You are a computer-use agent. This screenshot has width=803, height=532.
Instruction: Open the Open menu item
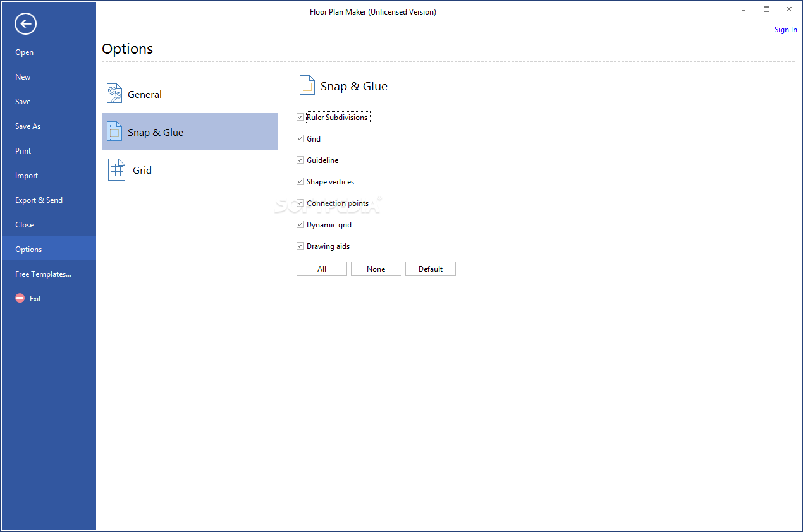coord(49,52)
